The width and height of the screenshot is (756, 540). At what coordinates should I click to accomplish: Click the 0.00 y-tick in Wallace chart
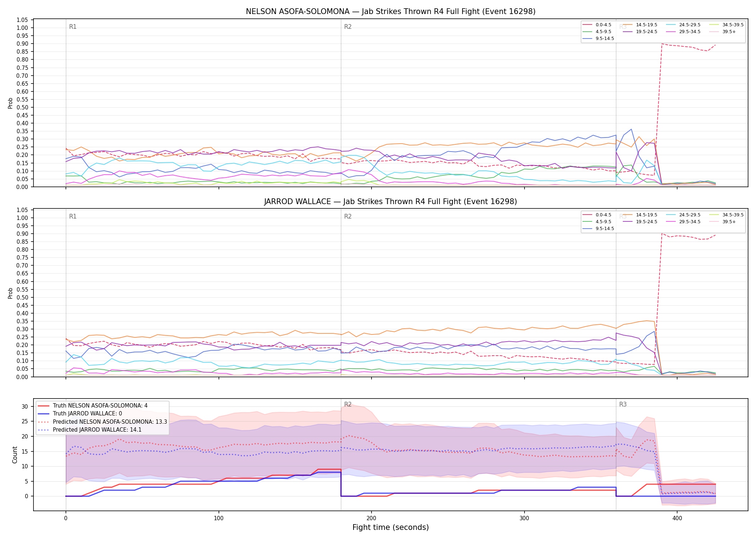22,377
